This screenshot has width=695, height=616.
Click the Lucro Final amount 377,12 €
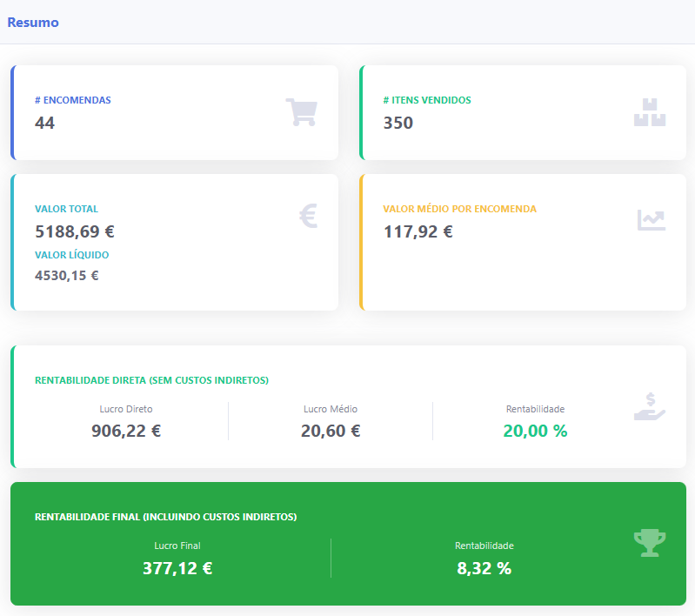click(x=177, y=568)
